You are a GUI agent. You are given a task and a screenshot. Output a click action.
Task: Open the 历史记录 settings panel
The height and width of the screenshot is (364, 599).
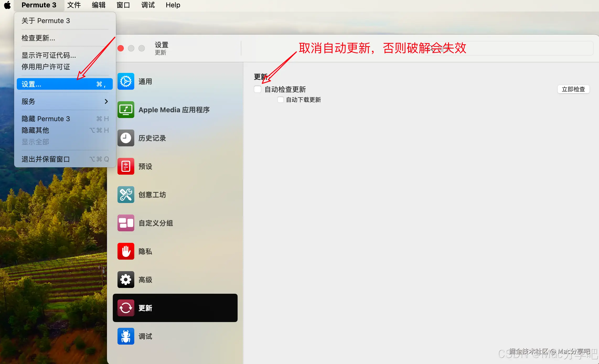152,138
